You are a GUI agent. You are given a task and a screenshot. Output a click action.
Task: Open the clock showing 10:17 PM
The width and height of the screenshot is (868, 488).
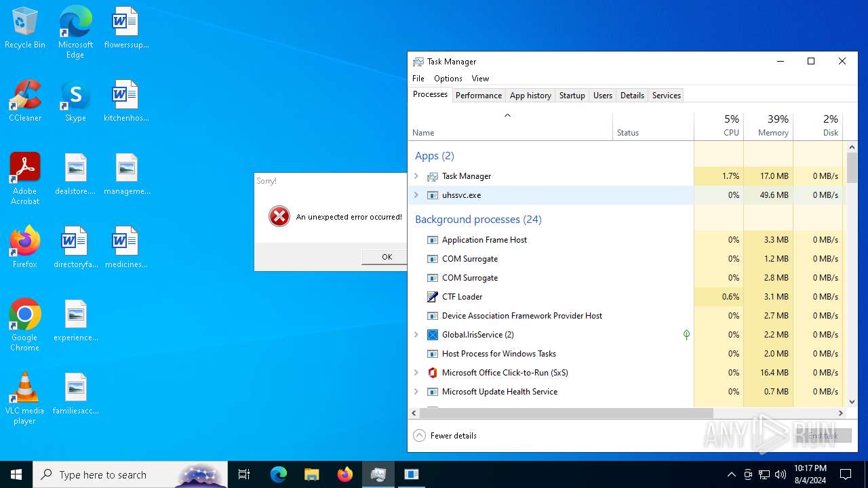point(810,474)
